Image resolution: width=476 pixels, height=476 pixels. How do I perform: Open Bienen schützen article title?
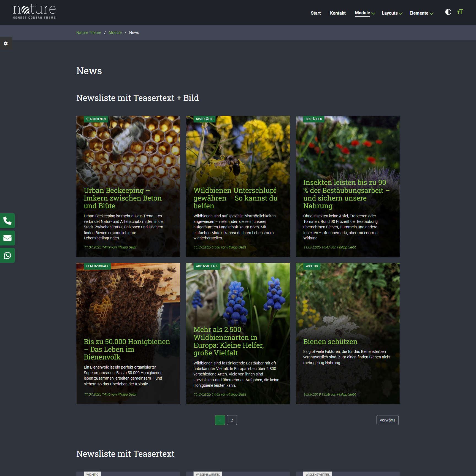coord(330,342)
